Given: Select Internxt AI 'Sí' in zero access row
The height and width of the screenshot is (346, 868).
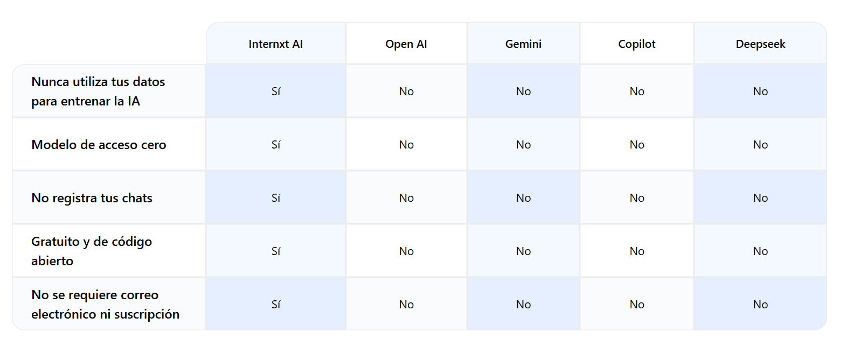Looking at the screenshot, I should (276, 145).
